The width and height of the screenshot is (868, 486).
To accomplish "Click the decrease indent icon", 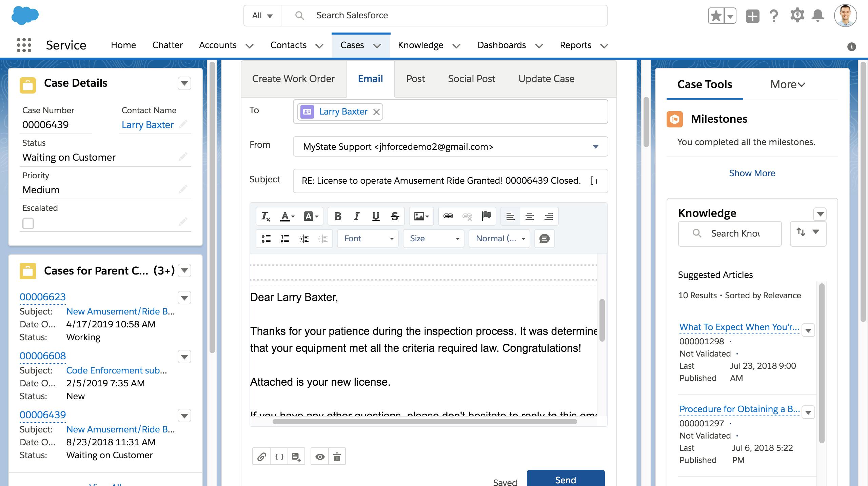I will [x=323, y=239].
